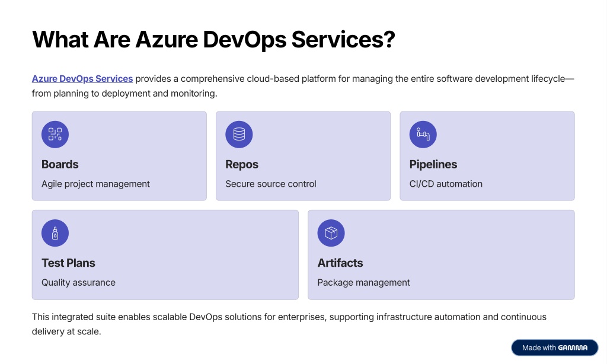This screenshot has width=607, height=364.
Task: Click the closing paragraph about integrated suite
Action: tap(289, 324)
